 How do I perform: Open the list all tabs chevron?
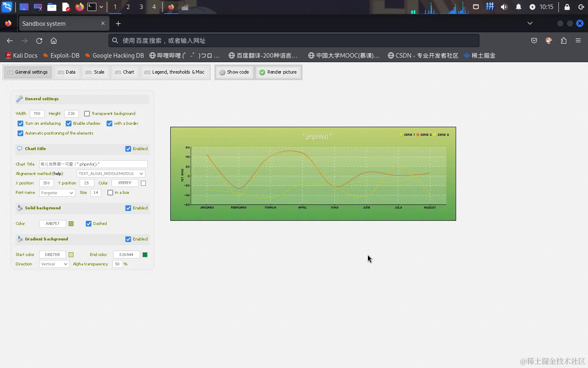click(x=530, y=23)
